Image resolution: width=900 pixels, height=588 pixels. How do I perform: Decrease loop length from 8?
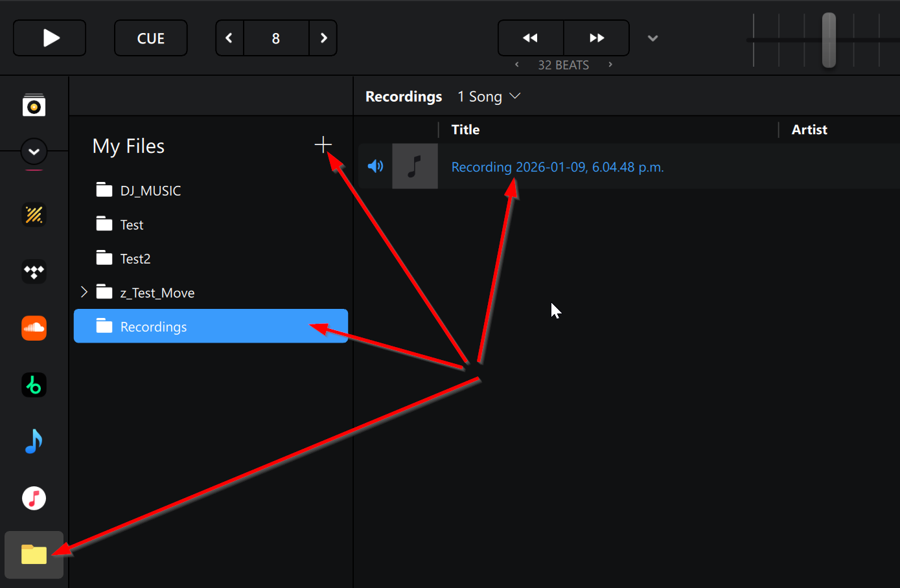[x=229, y=38]
